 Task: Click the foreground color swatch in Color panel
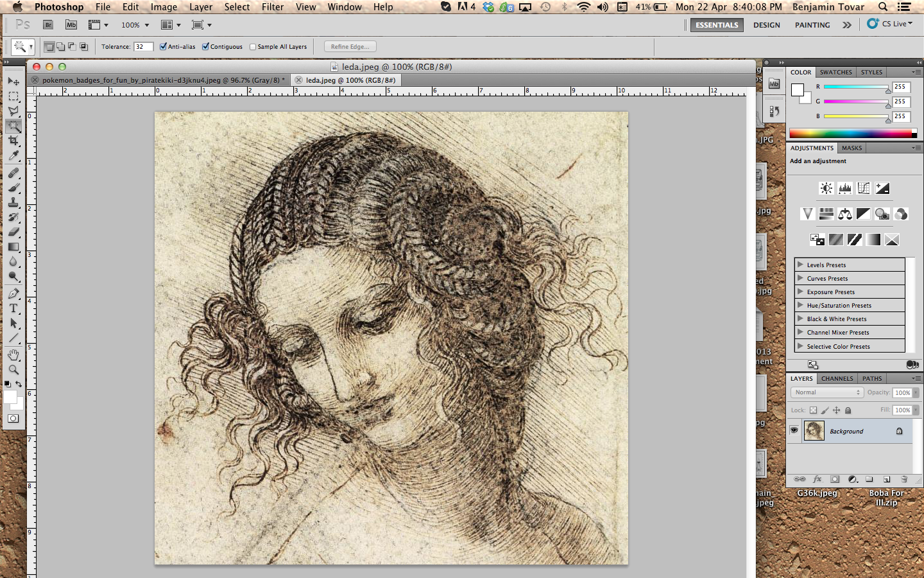click(798, 90)
